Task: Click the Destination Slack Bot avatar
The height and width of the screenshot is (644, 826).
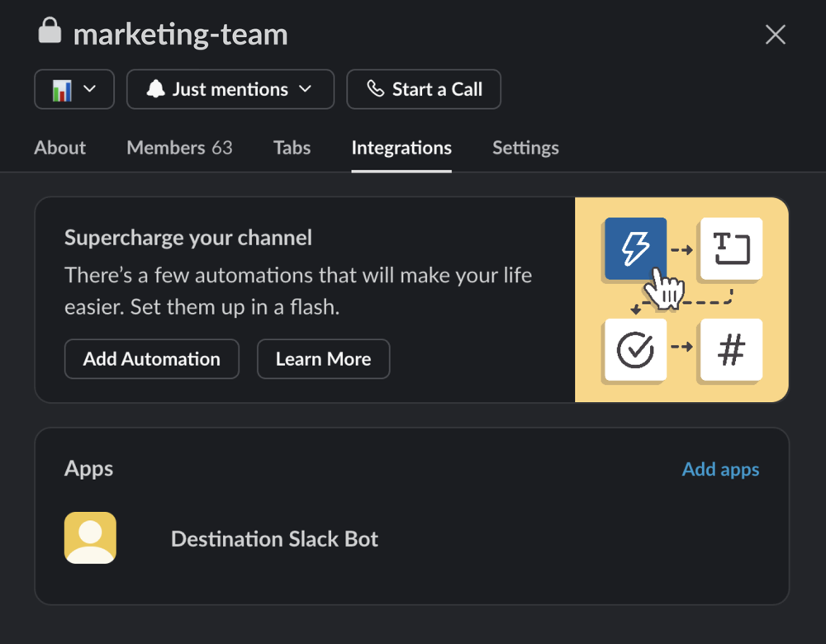Action: (90, 537)
